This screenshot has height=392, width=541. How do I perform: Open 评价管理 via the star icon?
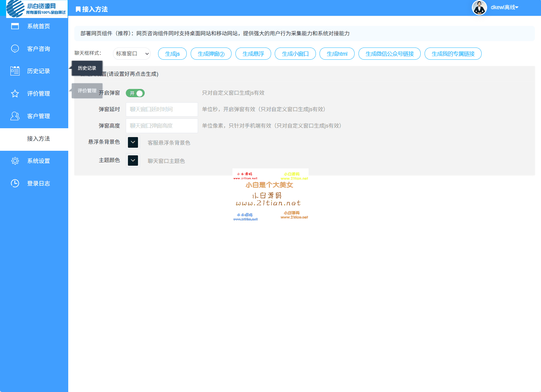[x=15, y=94]
